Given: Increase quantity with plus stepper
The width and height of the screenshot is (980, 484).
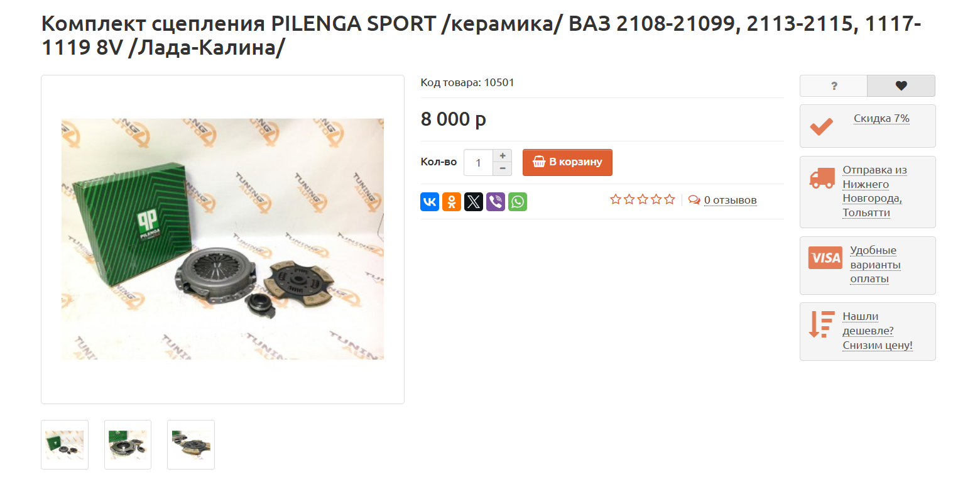Looking at the screenshot, I should click(503, 156).
